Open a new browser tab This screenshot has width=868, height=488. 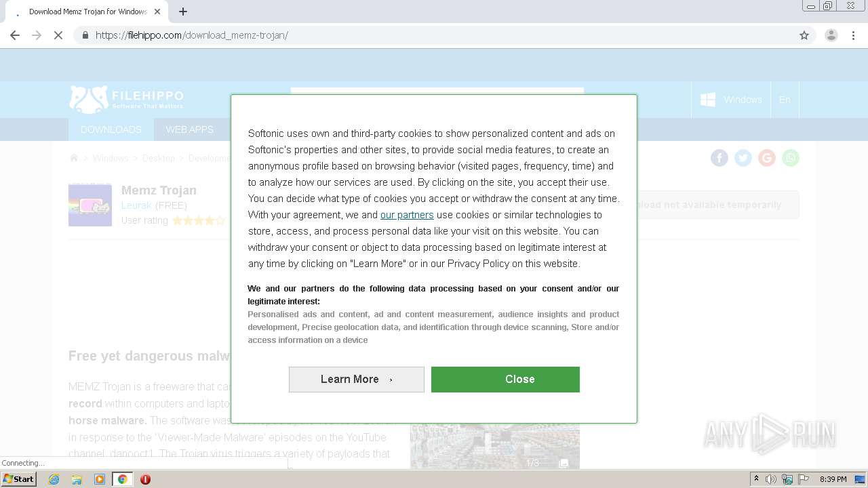(183, 12)
